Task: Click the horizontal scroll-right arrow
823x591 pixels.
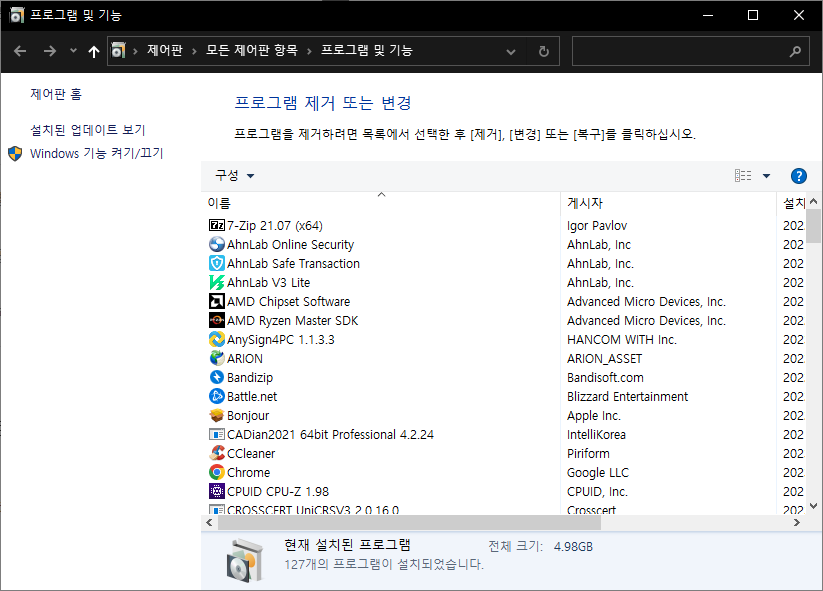Action: [797, 522]
